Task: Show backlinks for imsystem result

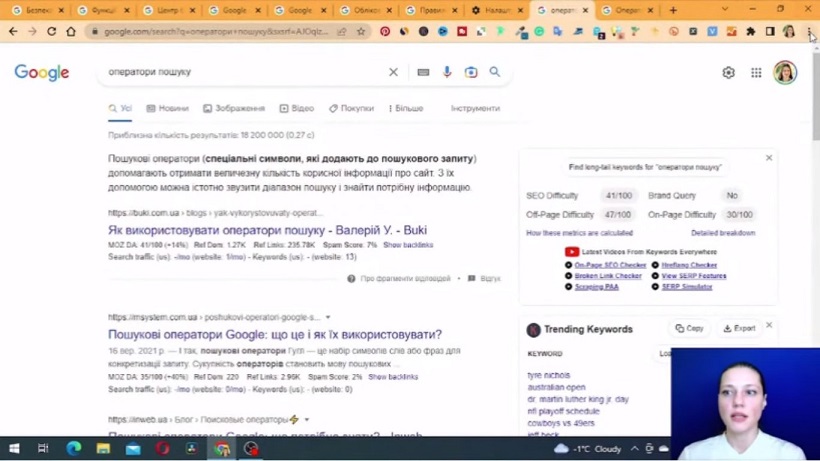Action: 393,377
